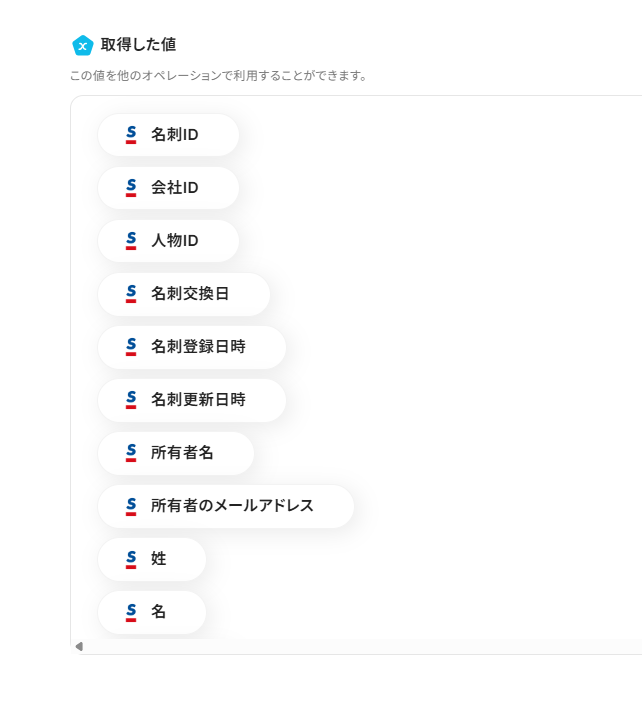Click the Sansan icon beside 名刺登録日時
Screen dimensions: 642x701
click(131, 347)
